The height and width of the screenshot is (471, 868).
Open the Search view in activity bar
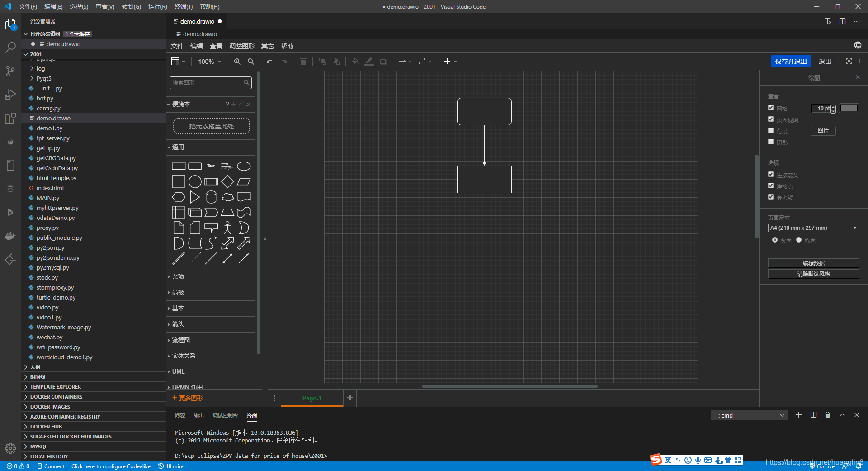click(x=10, y=47)
